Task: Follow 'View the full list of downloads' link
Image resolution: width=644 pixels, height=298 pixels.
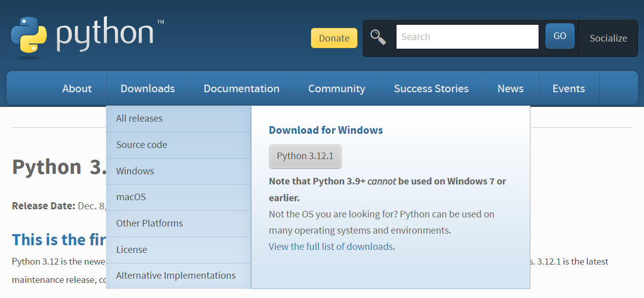Action: pos(331,247)
